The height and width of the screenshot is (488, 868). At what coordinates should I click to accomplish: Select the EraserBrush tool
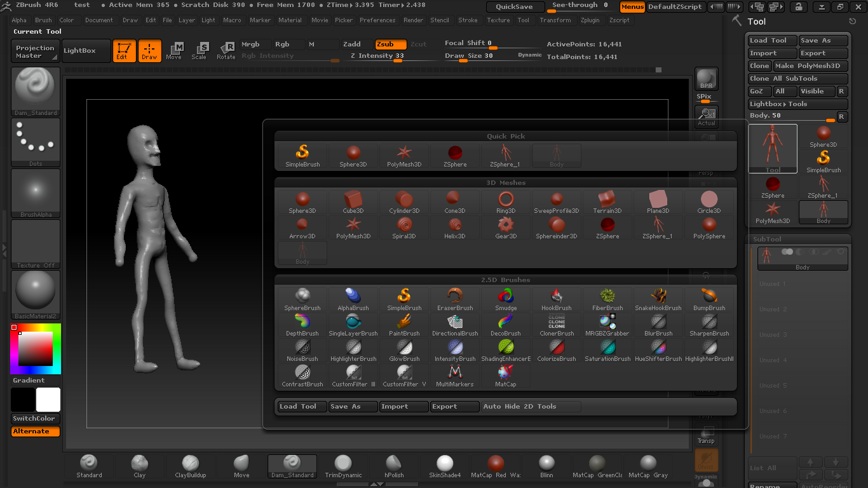tap(455, 300)
